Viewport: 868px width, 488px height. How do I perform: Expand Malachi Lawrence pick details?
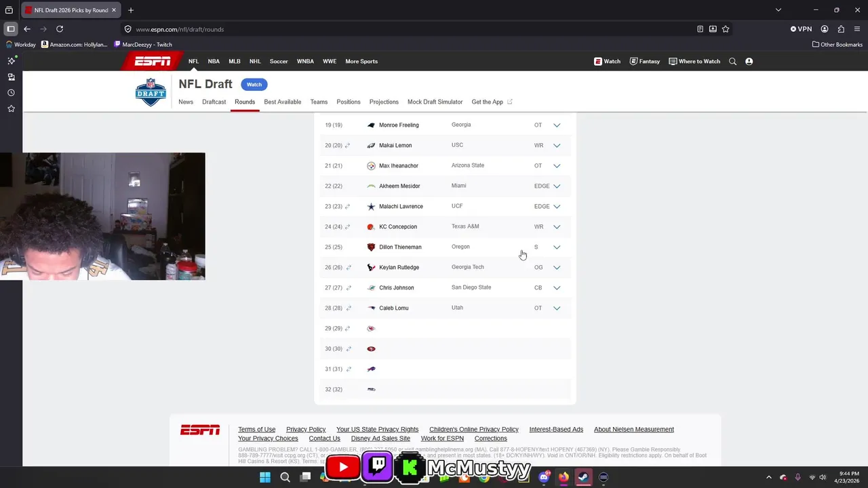[x=557, y=206]
